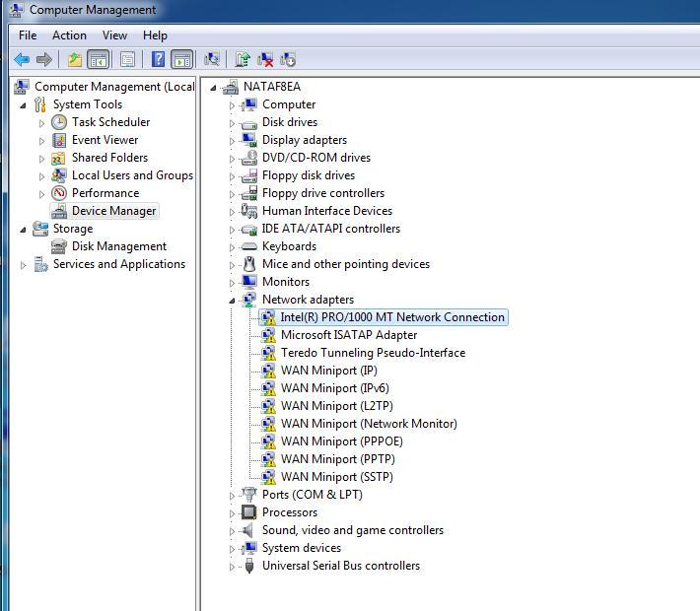This screenshot has height=611, width=700.
Task: Open the Action menu
Action: [69, 35]
